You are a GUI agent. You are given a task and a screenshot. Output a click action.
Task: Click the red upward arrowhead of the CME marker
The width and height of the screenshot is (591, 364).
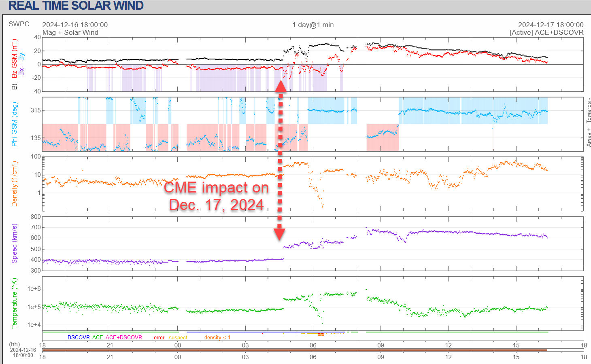point(280,86)
